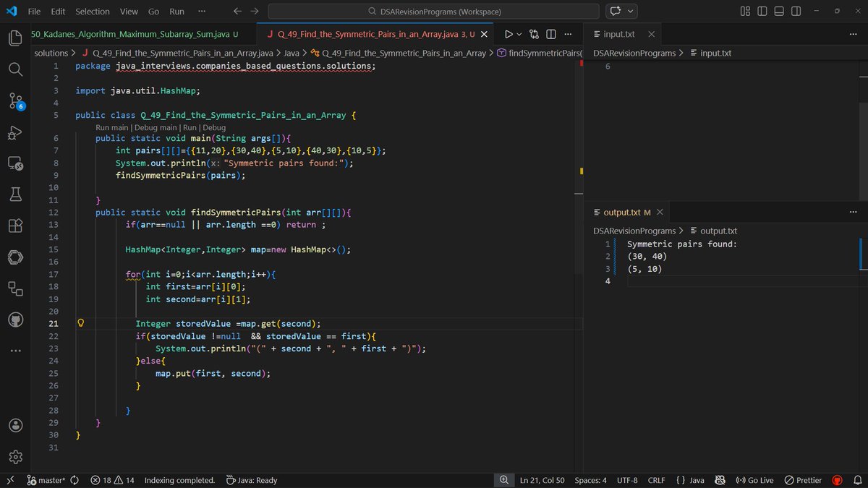Close the Q_49 Symmetric Pairs java tab
The height and width of the screenshot is (488, 868).
[x=485, y=34]
